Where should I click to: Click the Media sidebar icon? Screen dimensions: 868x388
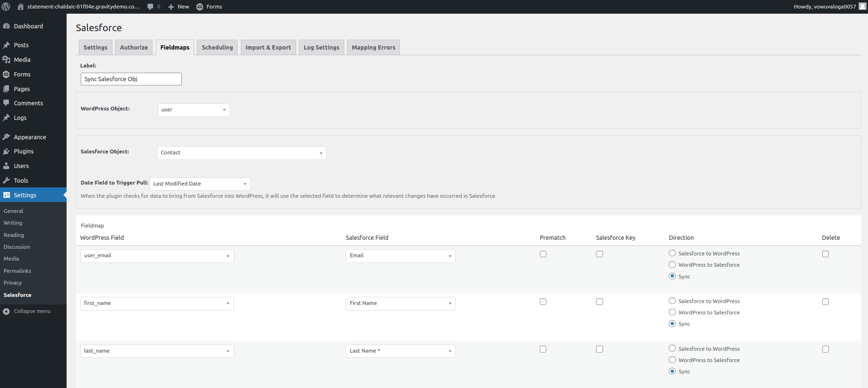(x=7, y=60)
